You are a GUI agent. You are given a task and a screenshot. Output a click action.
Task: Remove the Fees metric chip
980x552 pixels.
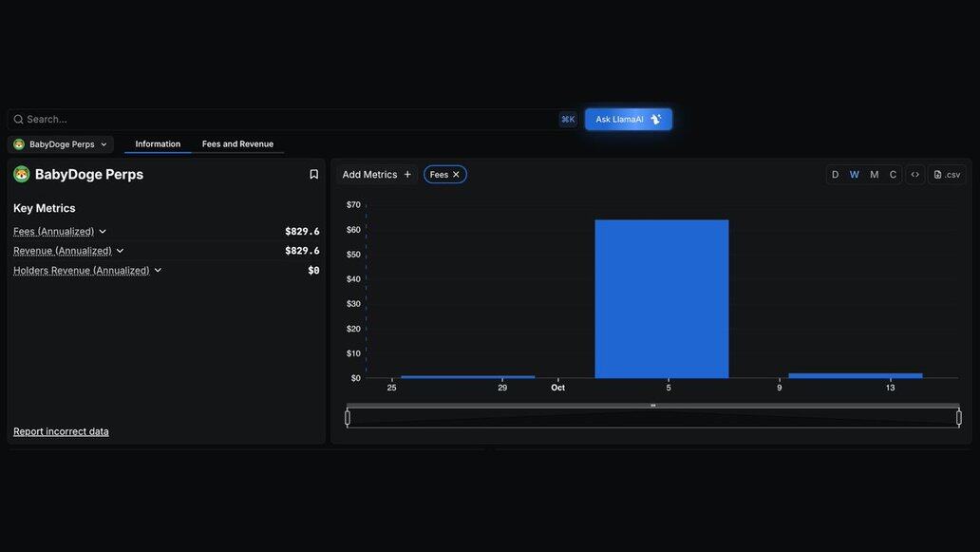point(456,175)
